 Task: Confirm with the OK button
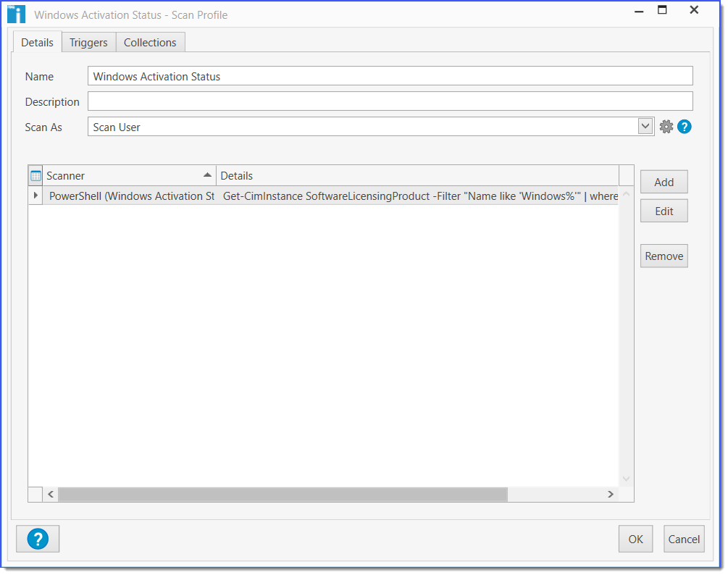(635, 540)
